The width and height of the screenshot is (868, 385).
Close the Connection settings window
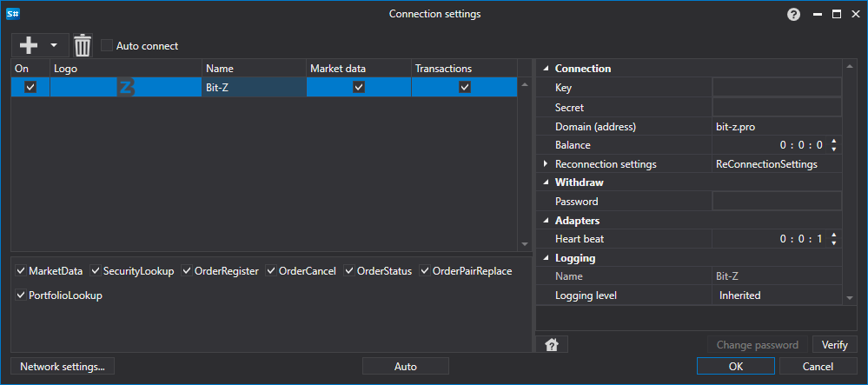[x=855, y=15]
